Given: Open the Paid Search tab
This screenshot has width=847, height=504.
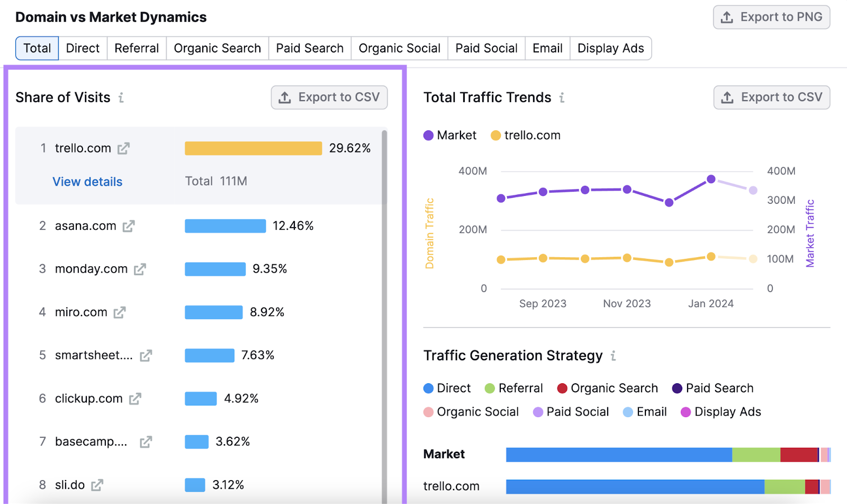Looking at the screenshot, I should [310, 48].
